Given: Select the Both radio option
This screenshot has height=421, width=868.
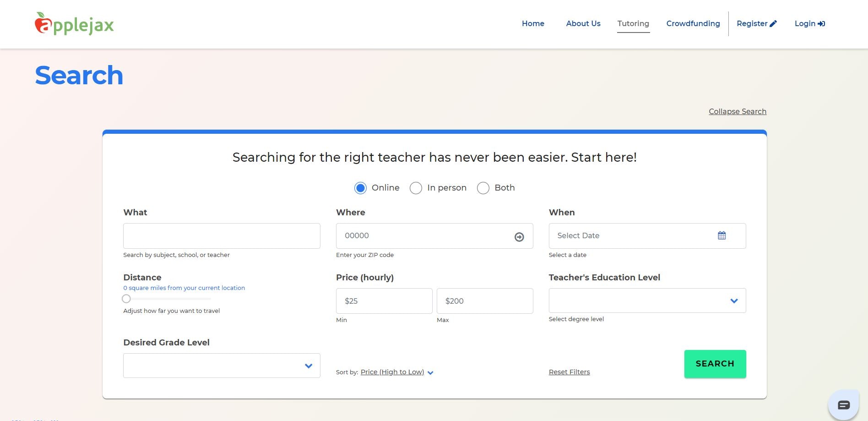Looking at the screenshot, I should point(483,188).
